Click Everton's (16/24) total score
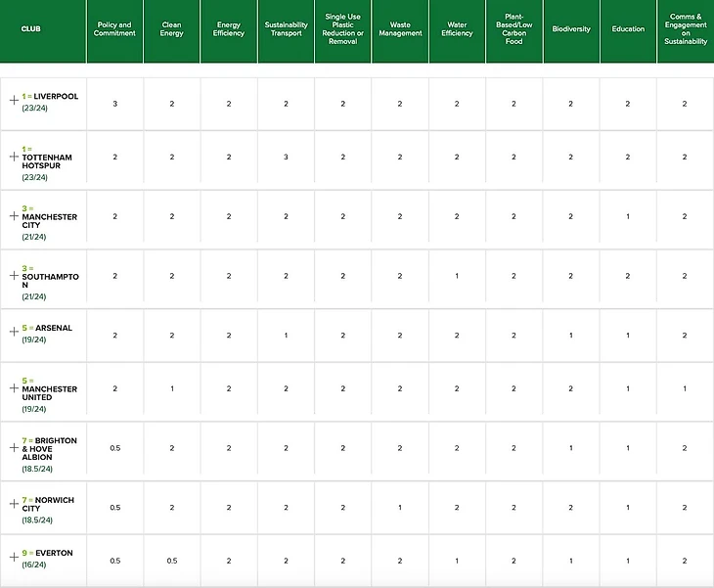 (34, 565)
